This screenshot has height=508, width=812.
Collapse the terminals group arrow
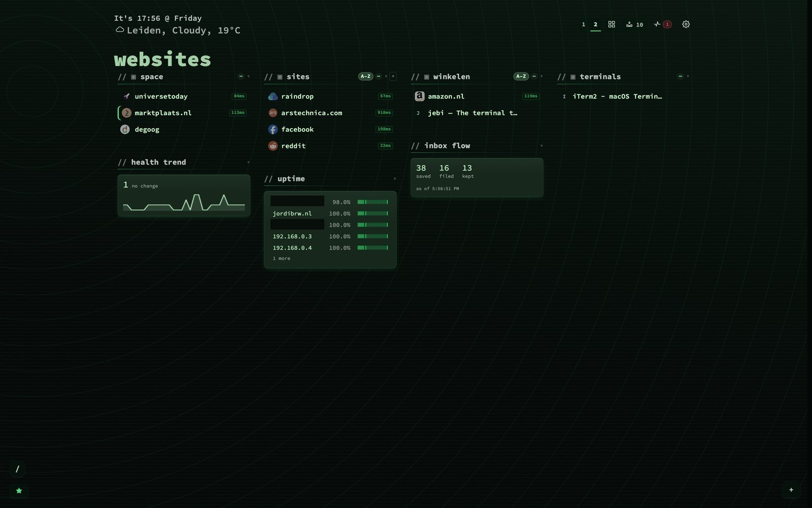688,77
